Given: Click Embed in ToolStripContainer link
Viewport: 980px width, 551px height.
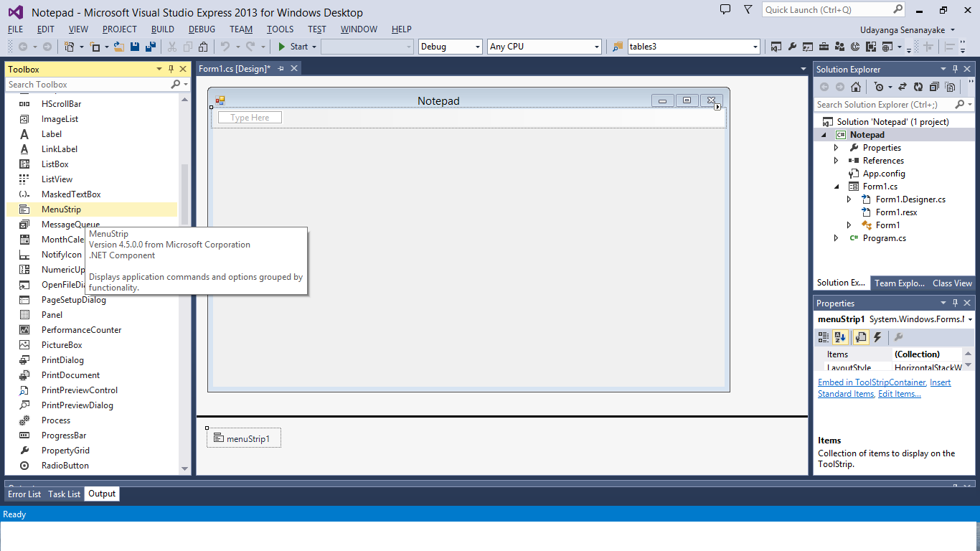Looking at the screenshot, I should [x=872, y=382].
